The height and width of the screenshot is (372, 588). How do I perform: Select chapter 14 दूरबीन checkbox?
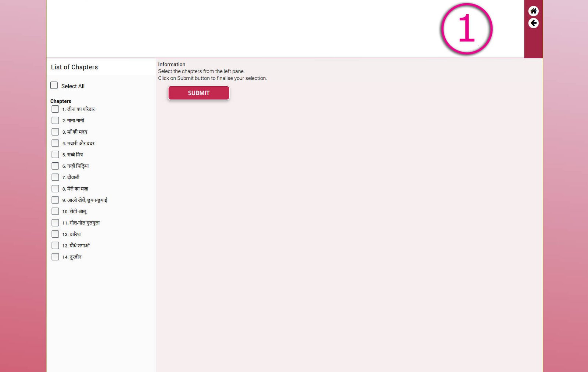pos(55,257)
